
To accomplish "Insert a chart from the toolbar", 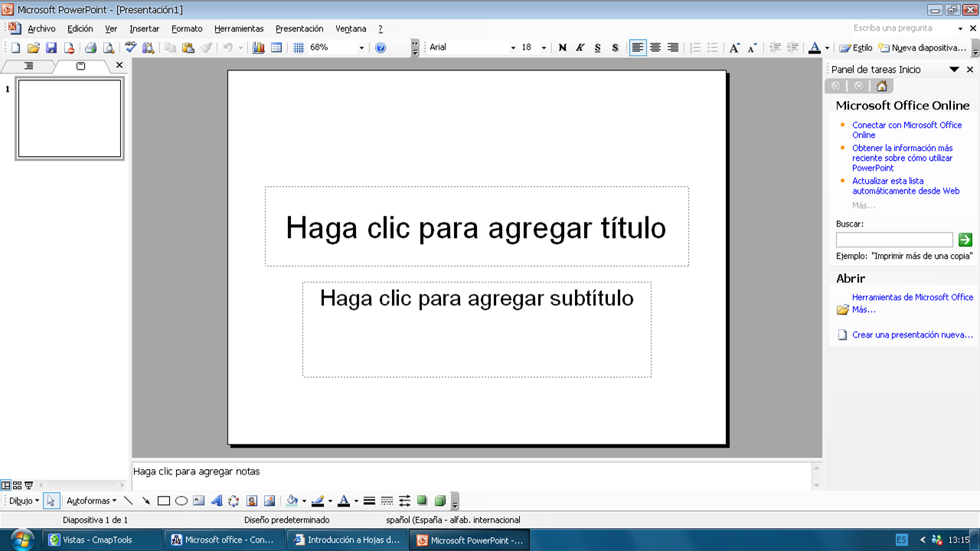I will coord(259,47).
